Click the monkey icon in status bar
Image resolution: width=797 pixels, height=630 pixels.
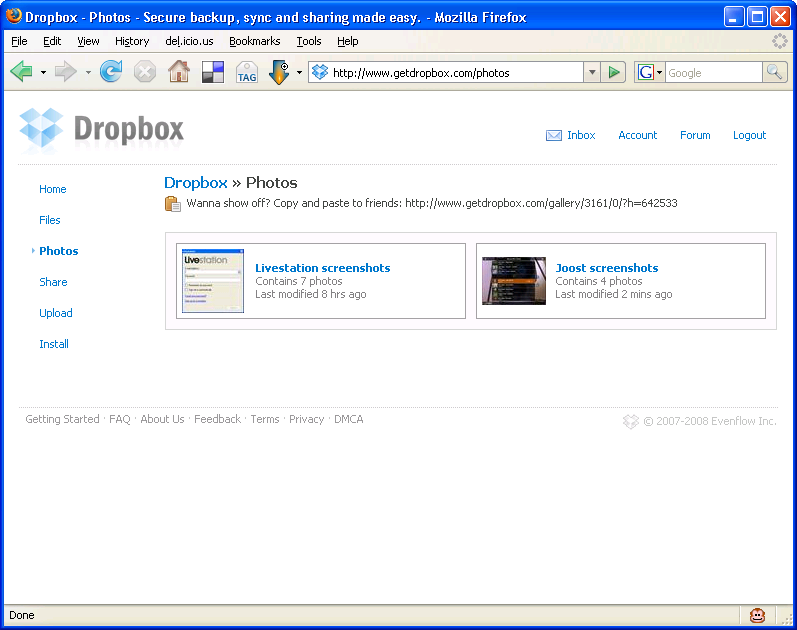pos(757,615)
